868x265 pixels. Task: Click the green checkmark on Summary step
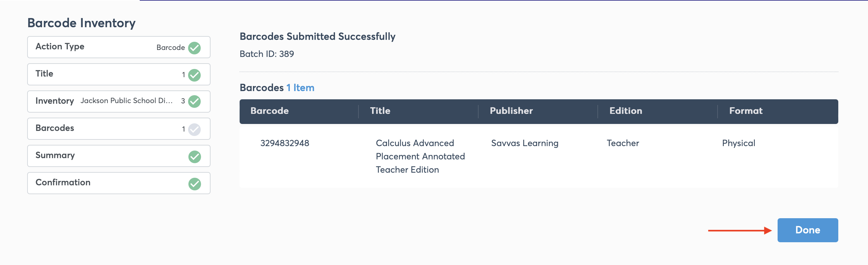[x=194, y=157]
